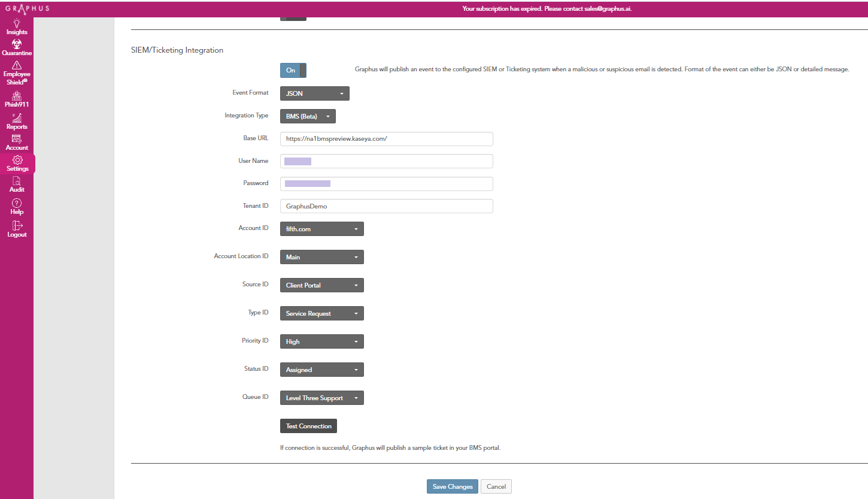Open Queue ID Level Three Support dropdown

[x=322, y=398]
